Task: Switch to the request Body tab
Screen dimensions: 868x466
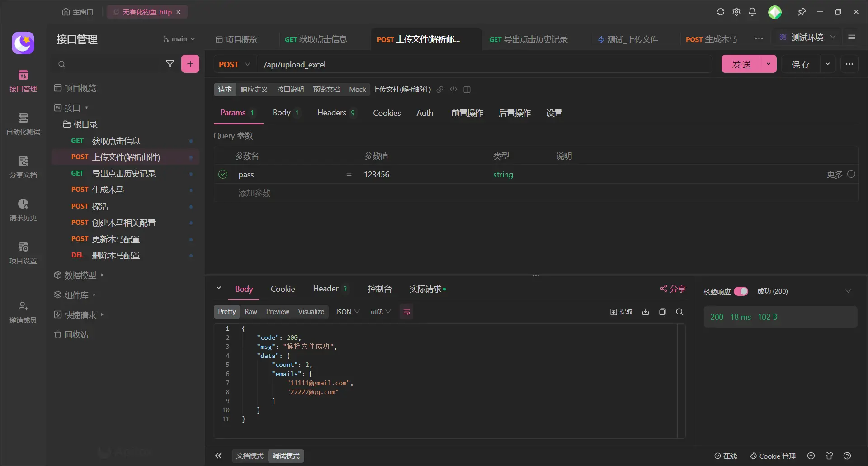Action: tap(286, 113)
